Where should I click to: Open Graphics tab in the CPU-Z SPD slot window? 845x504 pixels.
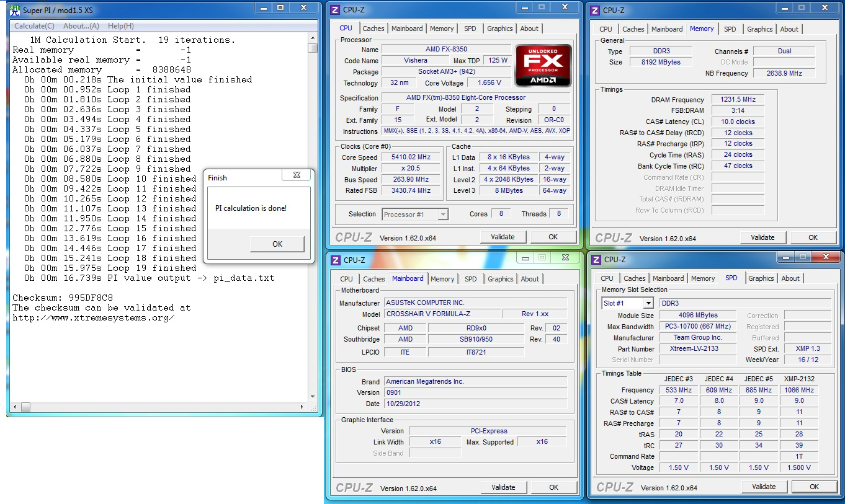[x=761, y=278]
